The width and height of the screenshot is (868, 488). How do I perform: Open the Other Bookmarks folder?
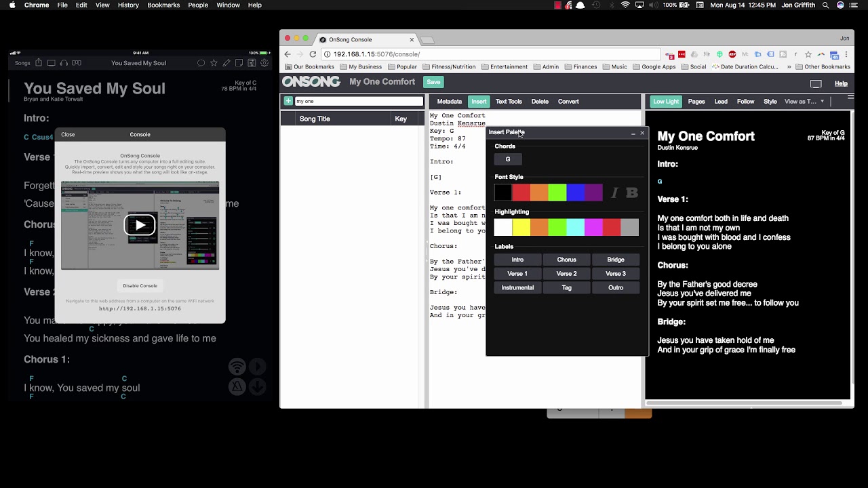823,67
